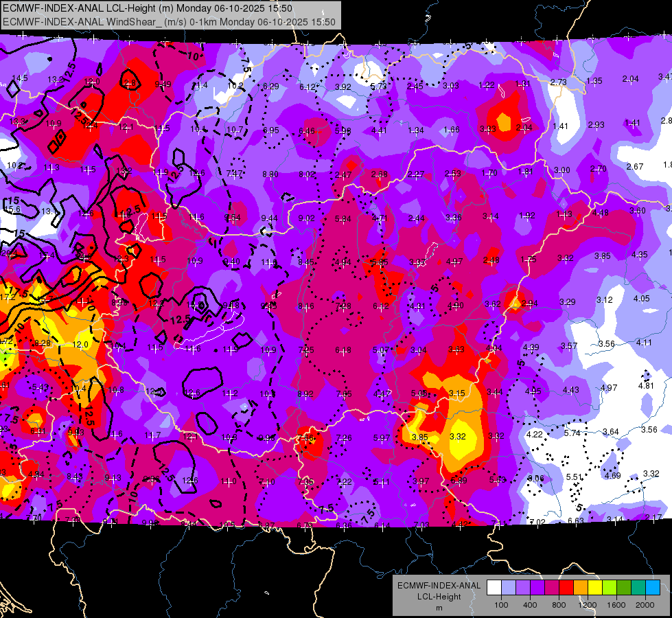Click the grid value 2.67
Viewport: 672px width, 618px height.
[635, 166]
